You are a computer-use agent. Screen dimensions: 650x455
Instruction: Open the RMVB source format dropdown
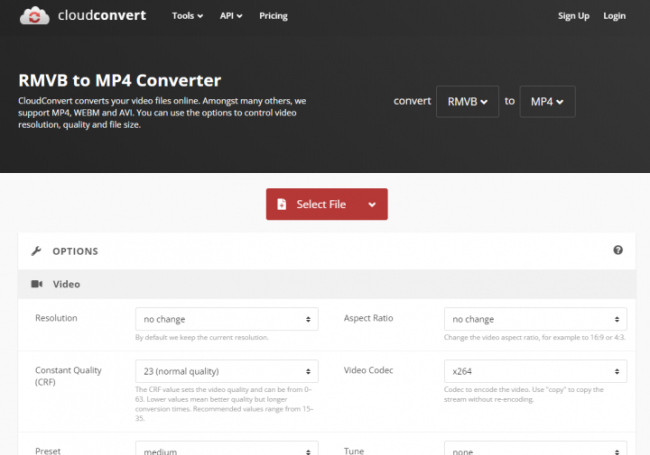click(467, 102)
